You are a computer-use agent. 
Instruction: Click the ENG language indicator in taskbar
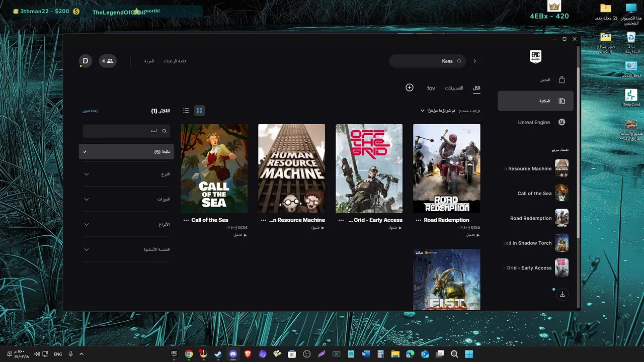pyautogui.click(x=58, y=354)
